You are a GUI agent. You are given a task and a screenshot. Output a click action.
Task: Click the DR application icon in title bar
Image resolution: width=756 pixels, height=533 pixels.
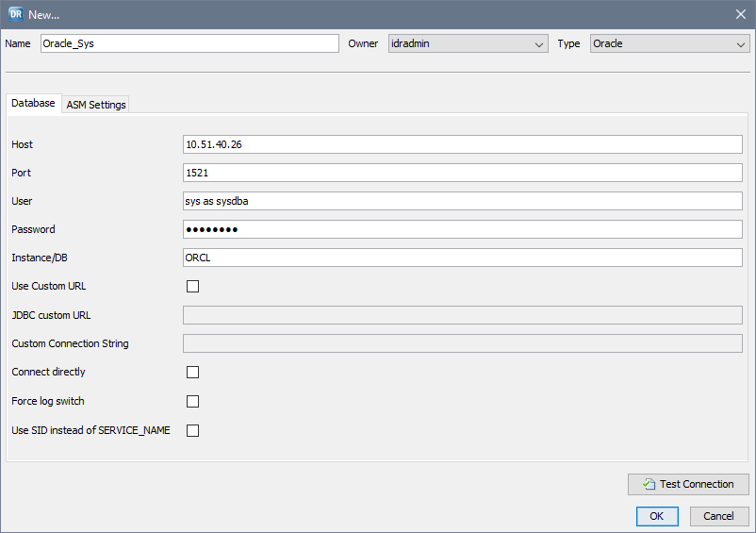point(15,14)
